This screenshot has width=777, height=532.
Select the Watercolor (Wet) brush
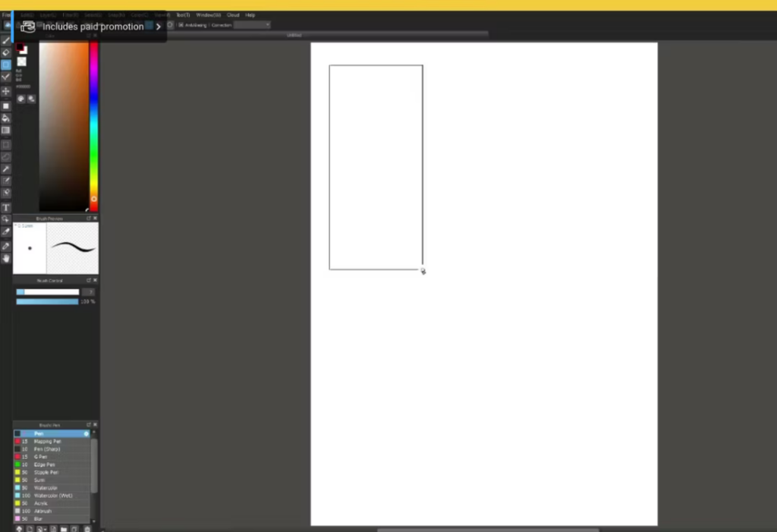pyautogui.click(x=52, y=496)
